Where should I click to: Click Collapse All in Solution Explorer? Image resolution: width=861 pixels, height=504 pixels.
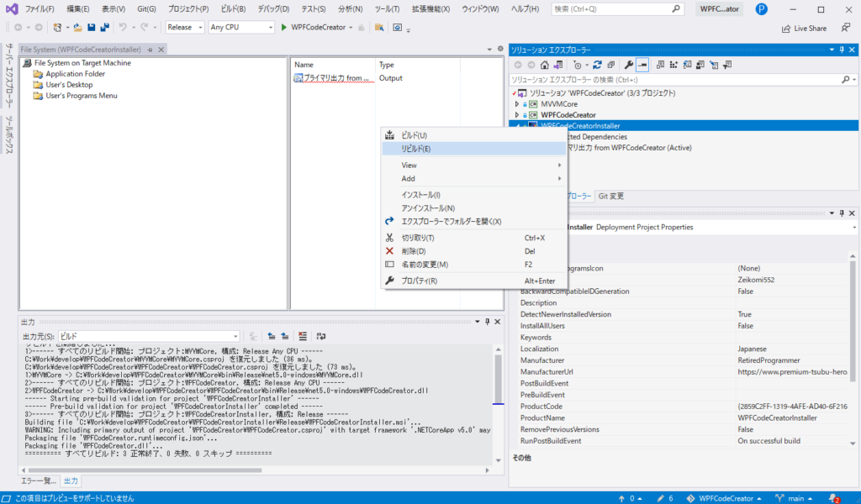click(x=610, y=65)
